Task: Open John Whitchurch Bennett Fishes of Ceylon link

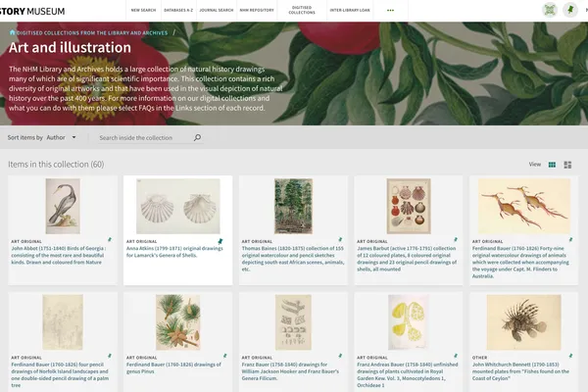Action: [x=520, y=371]
